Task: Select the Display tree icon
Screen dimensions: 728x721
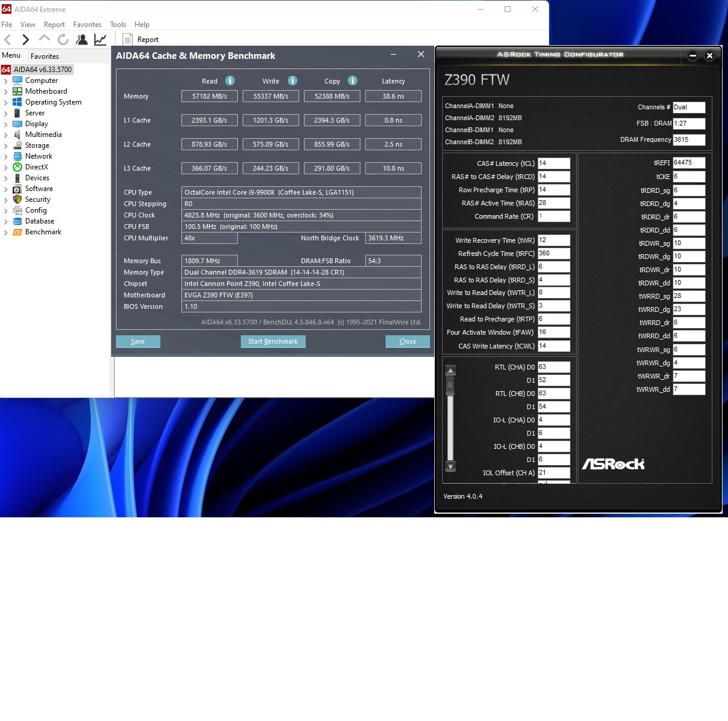Action: point(17,124)
